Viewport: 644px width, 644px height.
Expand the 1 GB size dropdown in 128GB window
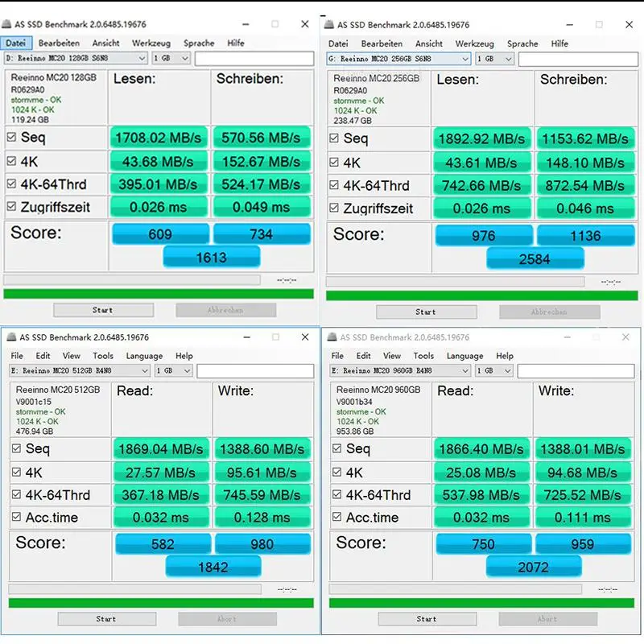click(x=171, y=58)
